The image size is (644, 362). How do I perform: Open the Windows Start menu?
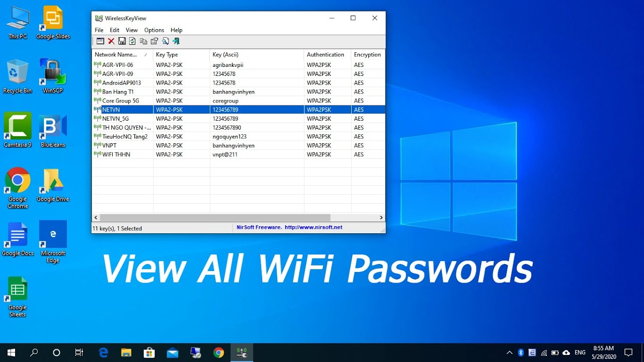(x=11, y=352)
